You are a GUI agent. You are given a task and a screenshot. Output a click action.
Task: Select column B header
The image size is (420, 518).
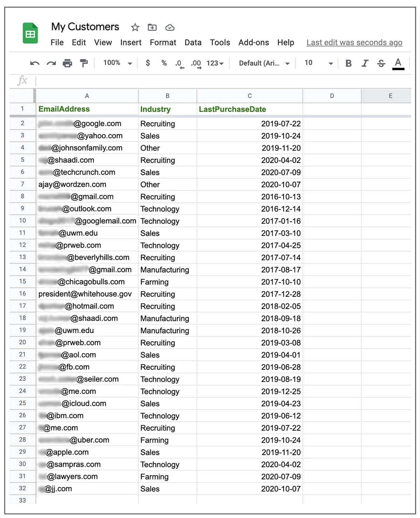[167, 96]
